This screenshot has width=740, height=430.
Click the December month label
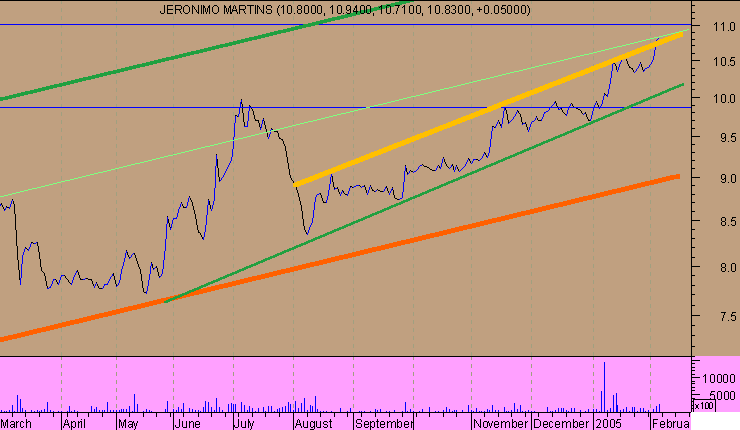coord(561,423)
